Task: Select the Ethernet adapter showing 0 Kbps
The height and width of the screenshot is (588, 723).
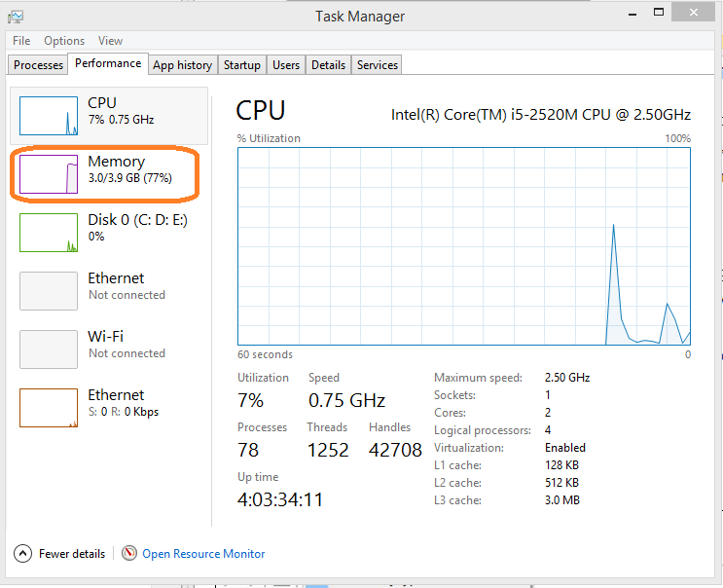Action: (49, 408)
